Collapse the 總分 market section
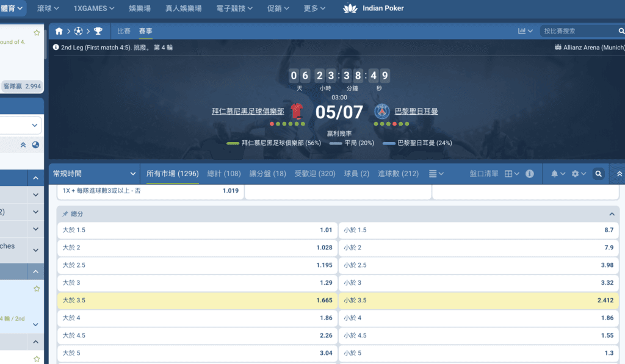The width and height of the screenshot is (625, 364). pos(612,214)
